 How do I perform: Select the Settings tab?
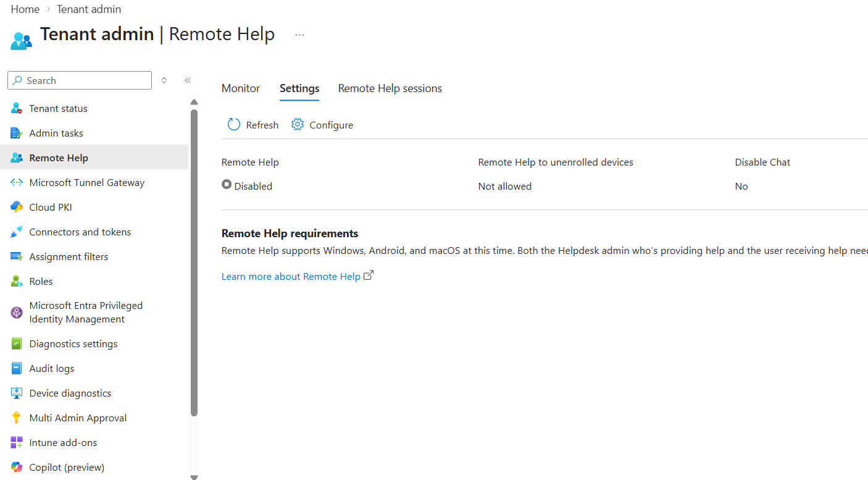299,88
